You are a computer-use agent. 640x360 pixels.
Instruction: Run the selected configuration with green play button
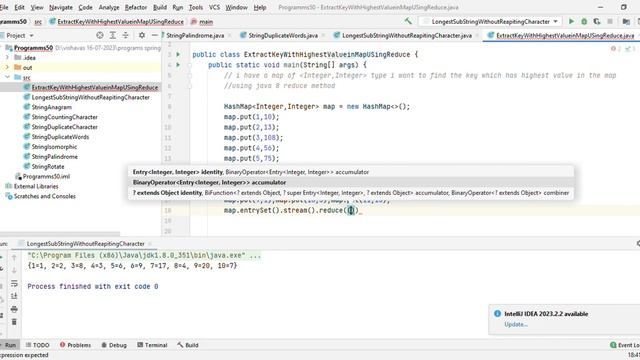point(571,21)
